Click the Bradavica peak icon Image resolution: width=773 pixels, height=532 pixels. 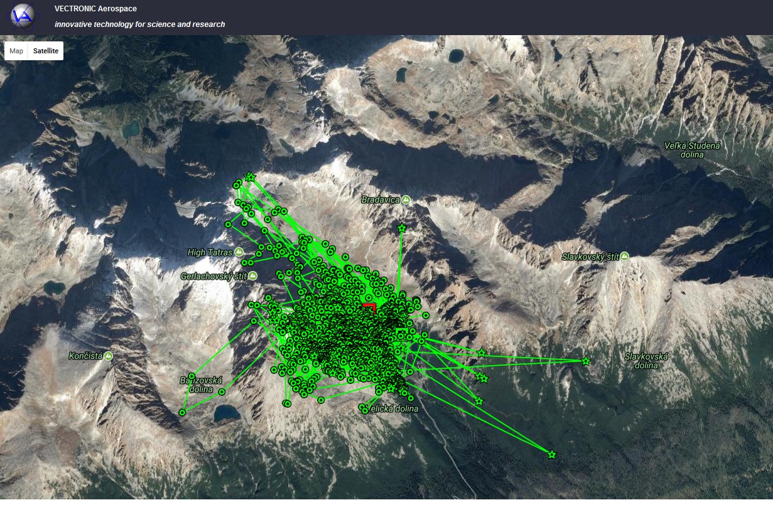[406, 199]
